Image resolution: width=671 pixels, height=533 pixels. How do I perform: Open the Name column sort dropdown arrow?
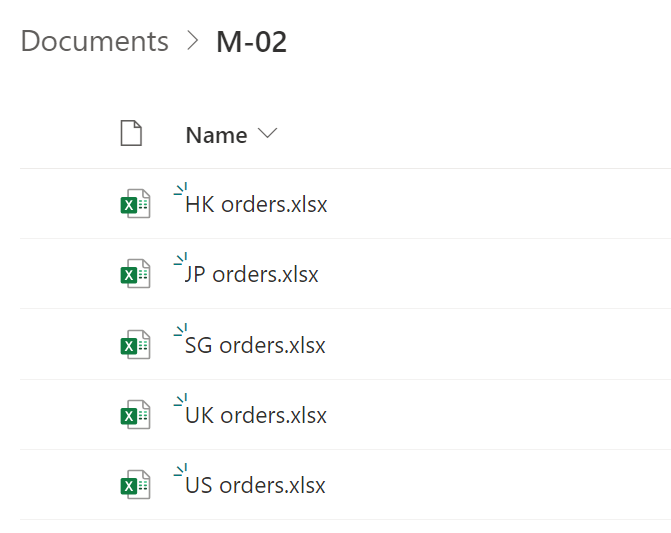(268, 133)
